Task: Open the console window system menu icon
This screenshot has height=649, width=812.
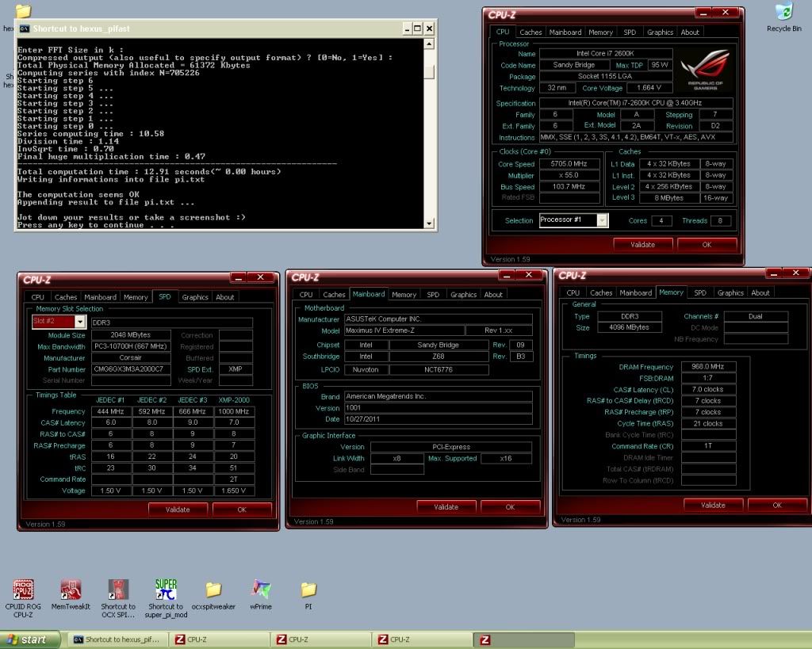Action: click(x=25, y=29)
